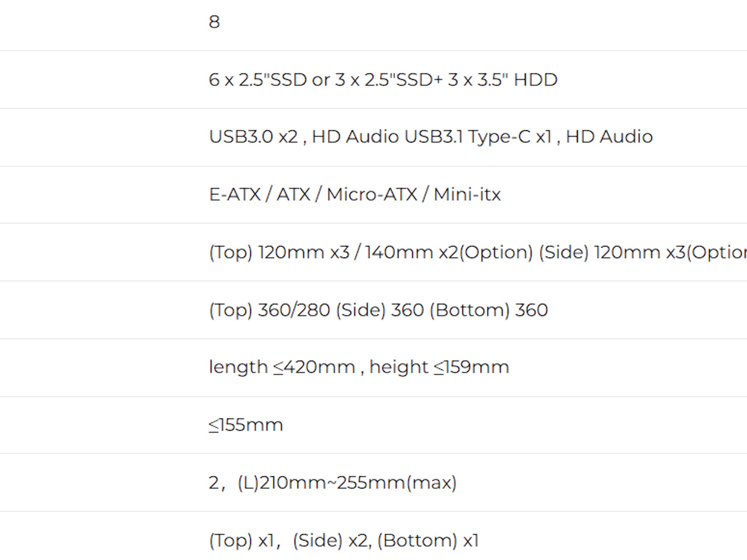Select the (L)210mm~255mm(max) PSU text
The height and width of the screenshot is (560, 747).
tap(347, 483)
